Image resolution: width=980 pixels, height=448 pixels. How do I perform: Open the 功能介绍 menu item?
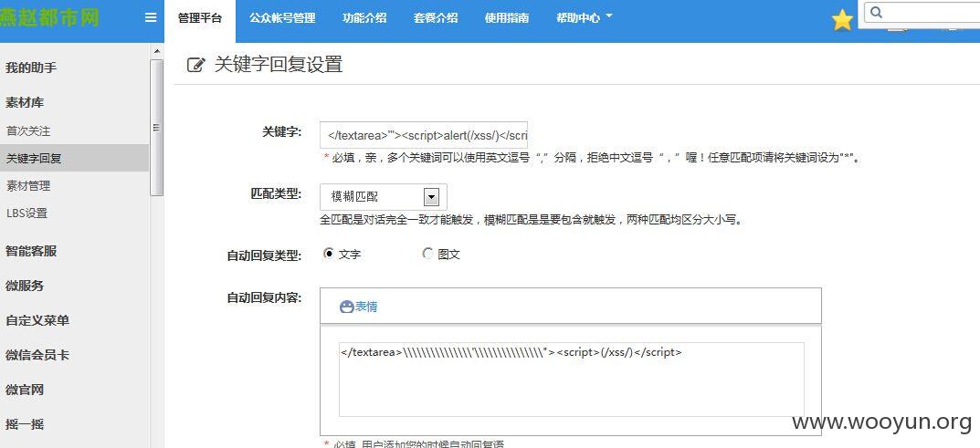(364, 18)
